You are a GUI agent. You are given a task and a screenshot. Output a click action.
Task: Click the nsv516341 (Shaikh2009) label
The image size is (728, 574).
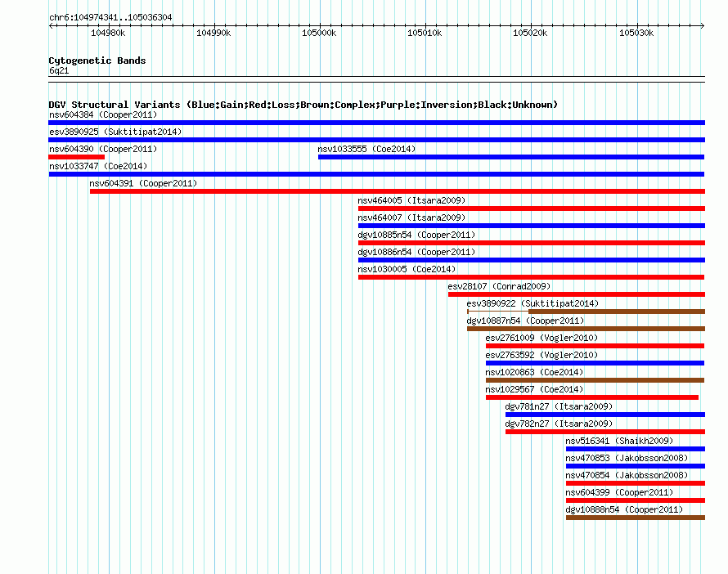619,441
